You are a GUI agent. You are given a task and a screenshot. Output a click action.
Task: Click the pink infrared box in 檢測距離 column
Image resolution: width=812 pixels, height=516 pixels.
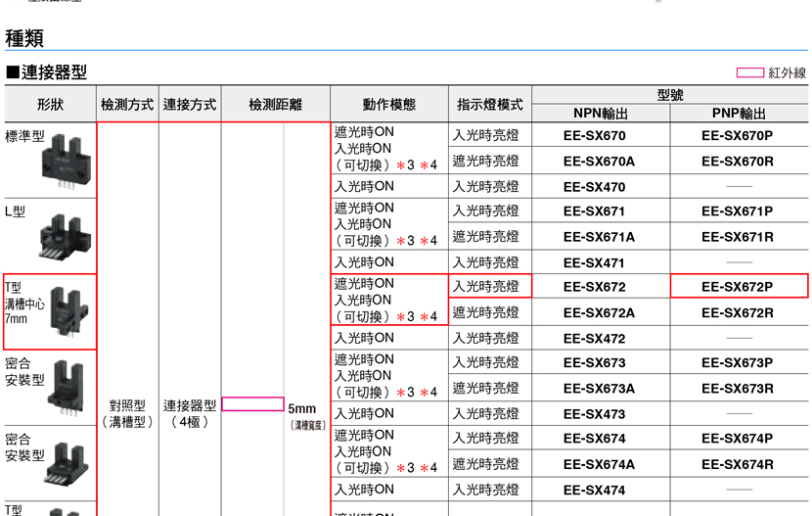pos(252,404)
